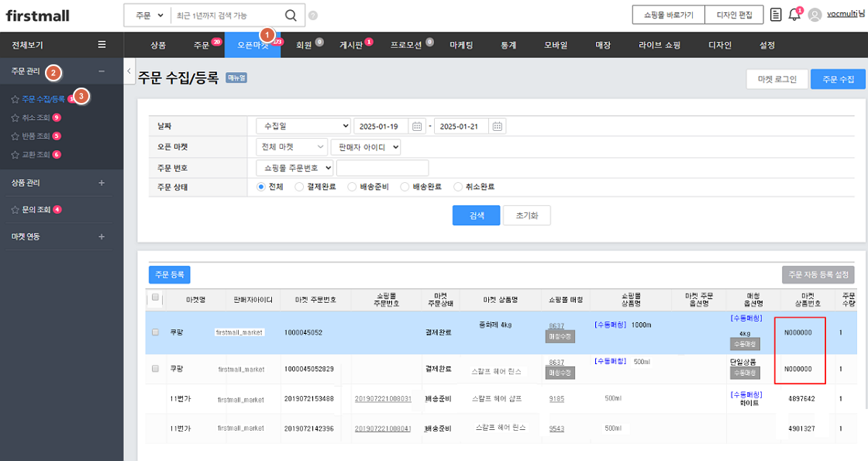Check the row for order 1000045052
Image resolution: width=868 pixels, height=461 pixels.
(x=156, y=332)
